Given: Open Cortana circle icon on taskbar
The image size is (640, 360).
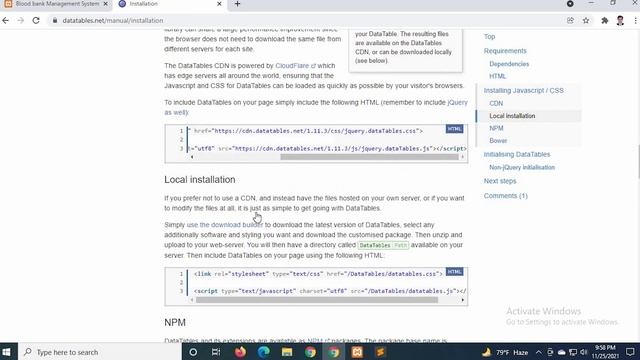Looking at the screenshot, I should pos(193,352).
